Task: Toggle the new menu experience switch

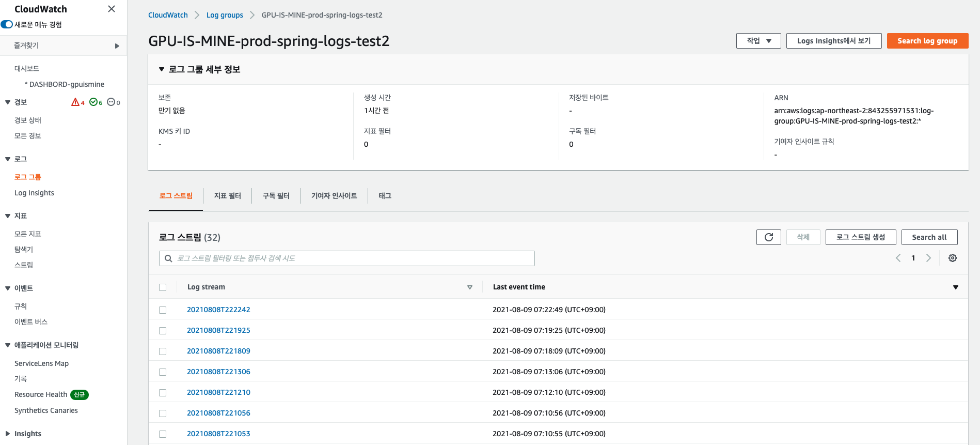Action: point(7,24)
